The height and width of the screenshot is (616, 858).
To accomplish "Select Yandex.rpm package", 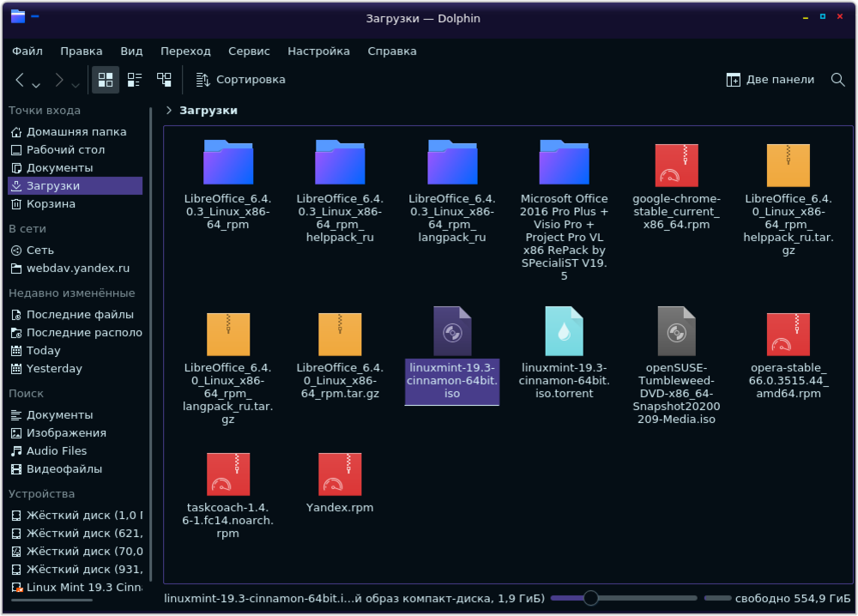I will 340,482.
